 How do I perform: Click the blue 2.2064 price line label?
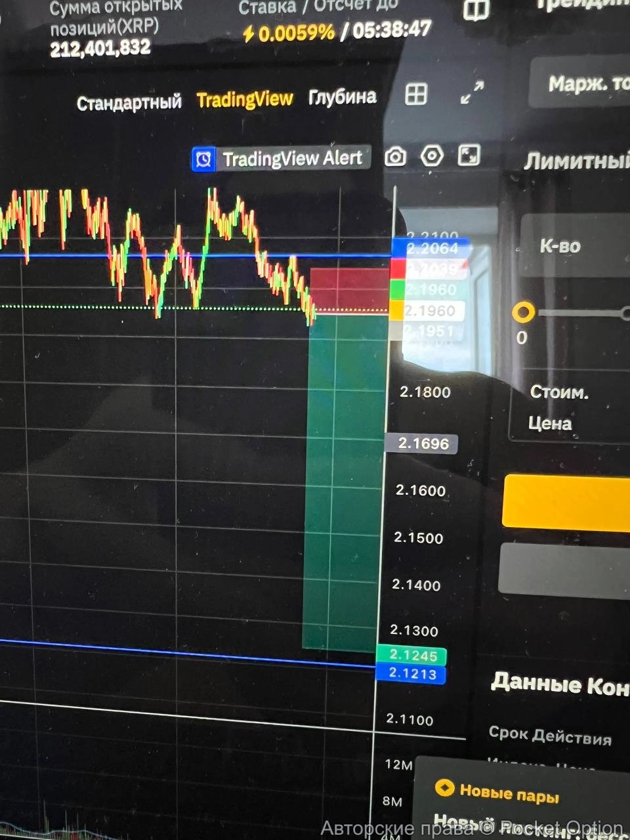(x=431, y=248)
